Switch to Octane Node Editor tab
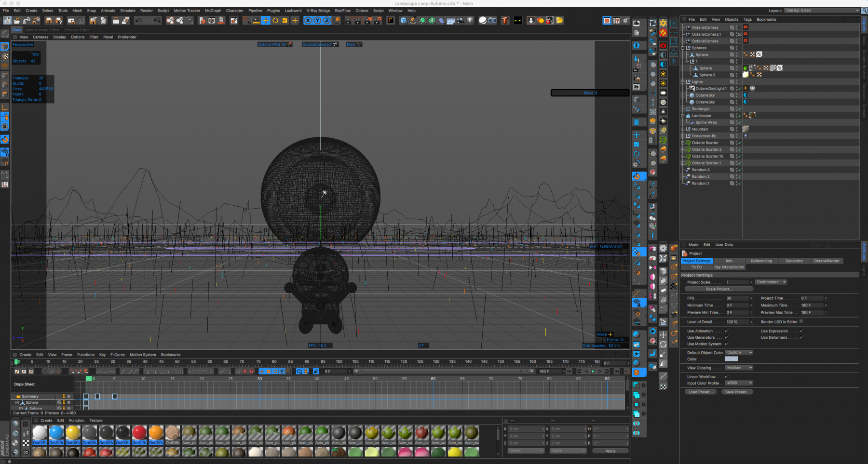 [42, 30]
